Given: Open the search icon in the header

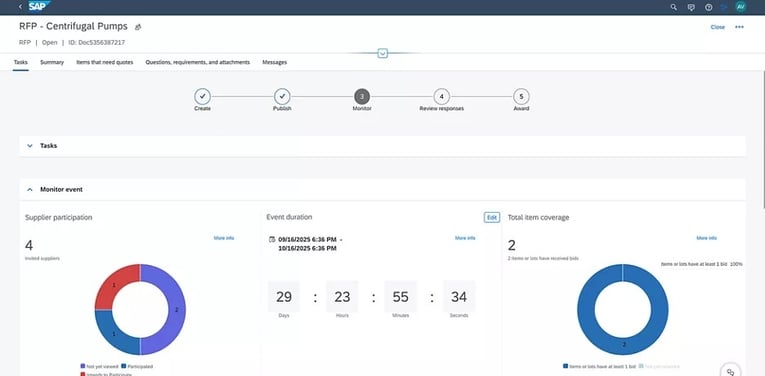Looking at the screenshot, I should click(x=674, y=7).
